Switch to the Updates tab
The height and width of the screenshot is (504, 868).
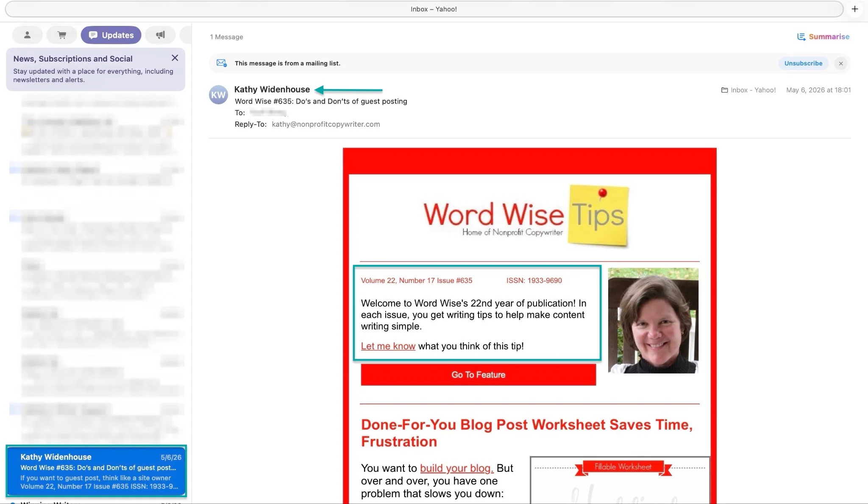(x=111, y=35)
